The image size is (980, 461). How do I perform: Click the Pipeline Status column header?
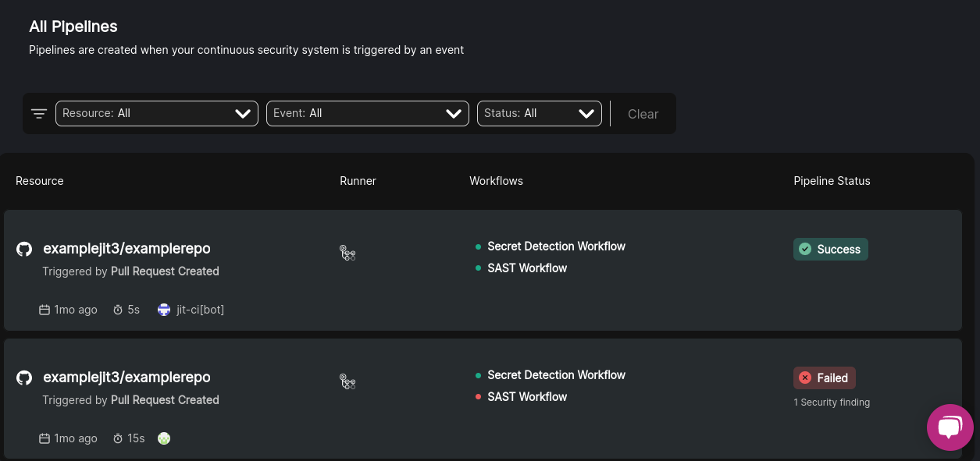coord(832,181)
